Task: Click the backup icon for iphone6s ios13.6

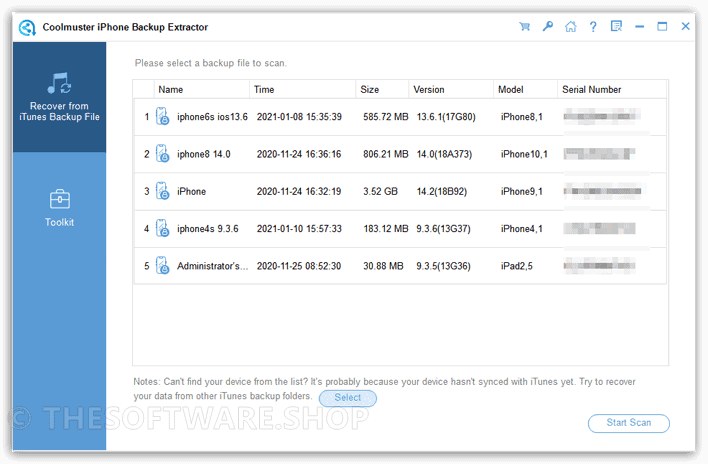Action: pos(162,116)
